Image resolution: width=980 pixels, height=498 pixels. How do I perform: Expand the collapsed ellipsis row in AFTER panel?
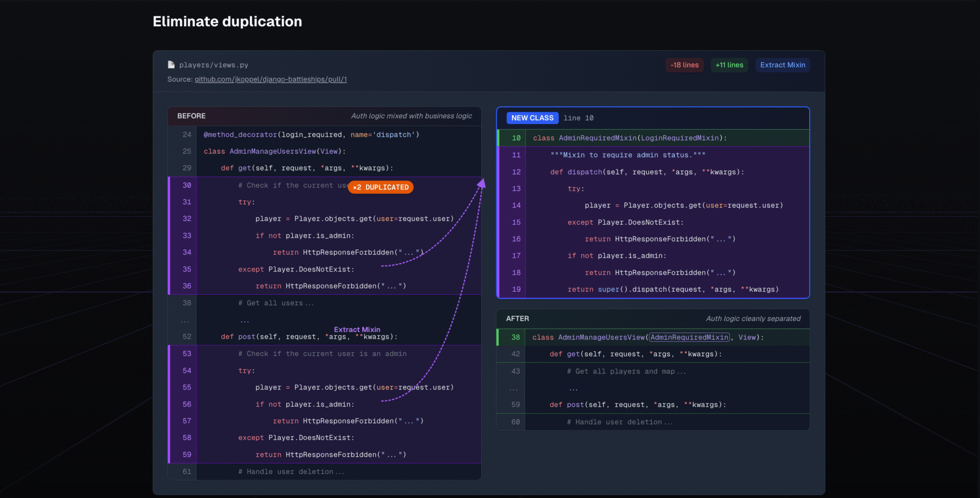click(x=573, y=388)
